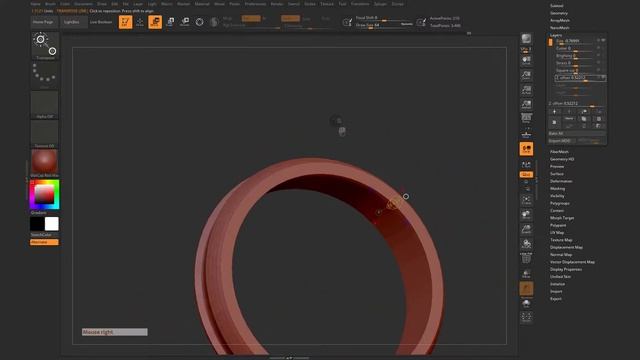Toggle eye icon on selected offset layer
Image resolution: width=640 pixels, height=360 pixels.
coord(603,77)
